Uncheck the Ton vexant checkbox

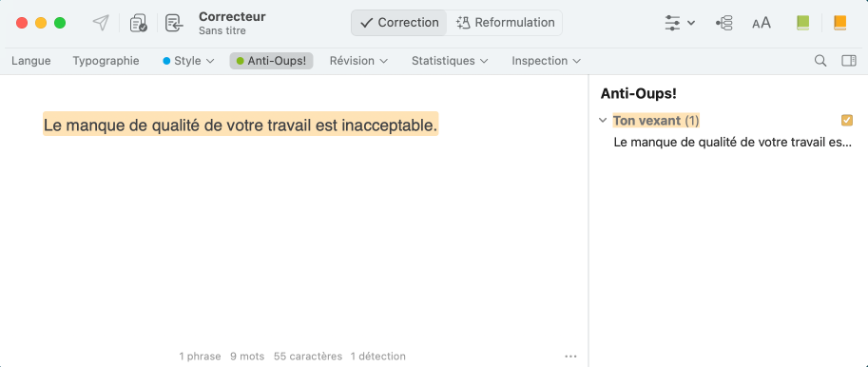coord(846,120)
